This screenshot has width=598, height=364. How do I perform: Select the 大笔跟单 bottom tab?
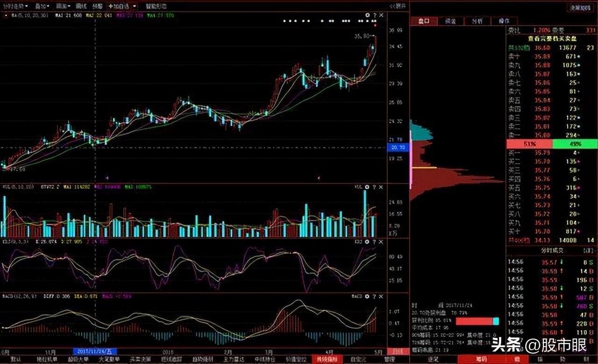(110, 360)
